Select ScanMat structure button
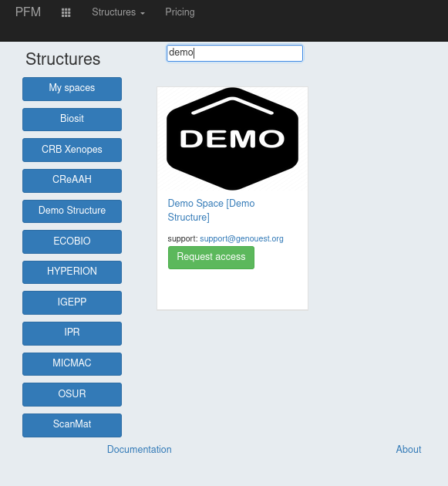The image size is (448, 486). [72, 425]
